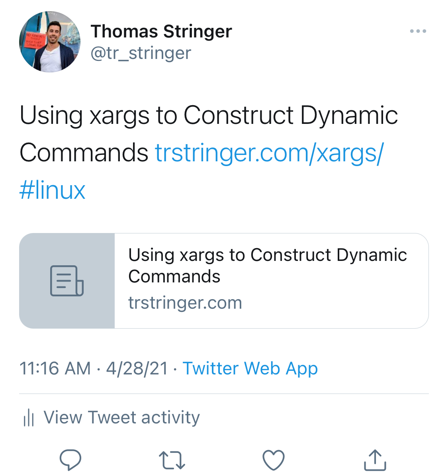The image size is (448, 476).
Task: Tap the share upload icon
Action: [x=375, y=460]
